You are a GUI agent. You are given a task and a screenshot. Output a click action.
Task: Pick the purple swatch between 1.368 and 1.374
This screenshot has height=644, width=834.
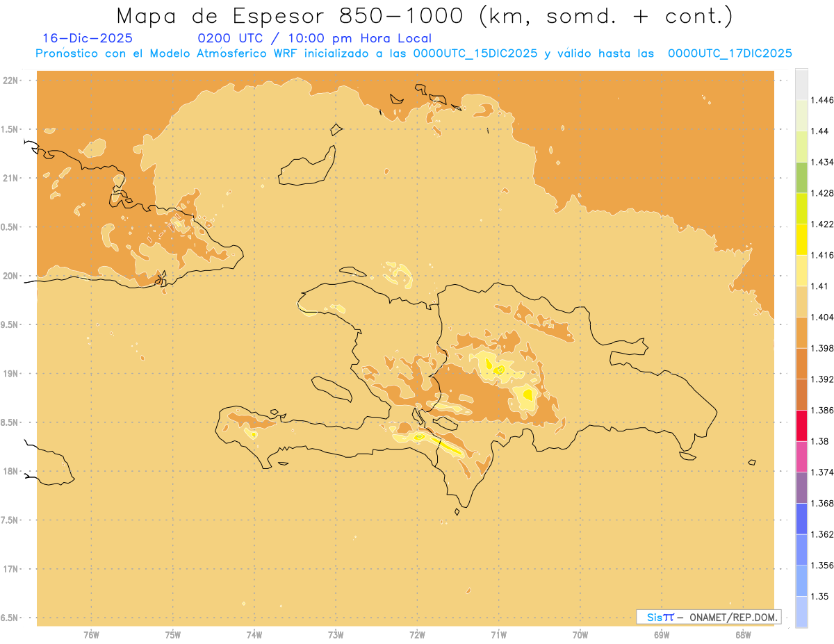[x=801, y=488]
